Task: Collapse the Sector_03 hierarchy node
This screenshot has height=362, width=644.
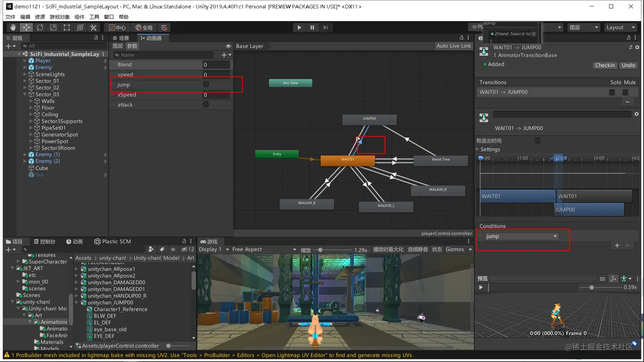Action: [25, 94]
